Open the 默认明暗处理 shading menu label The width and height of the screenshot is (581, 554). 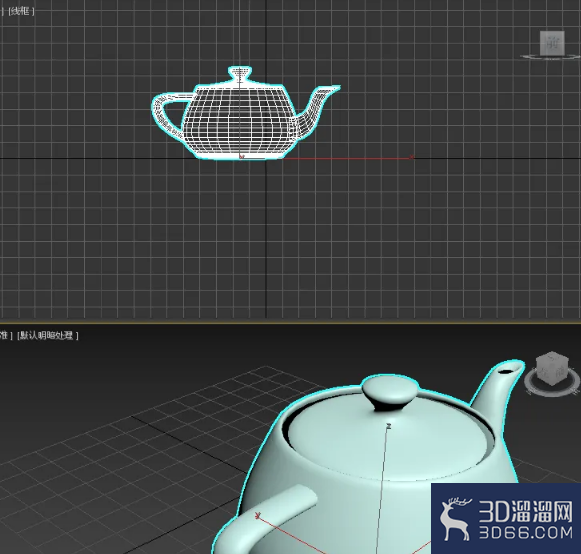(48, 335)
